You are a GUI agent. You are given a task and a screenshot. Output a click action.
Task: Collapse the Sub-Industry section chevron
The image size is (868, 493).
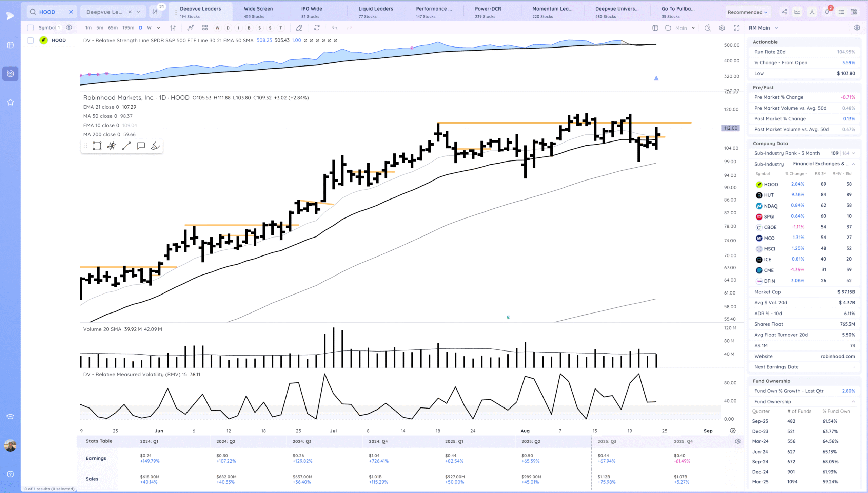(x=853, y=164)
